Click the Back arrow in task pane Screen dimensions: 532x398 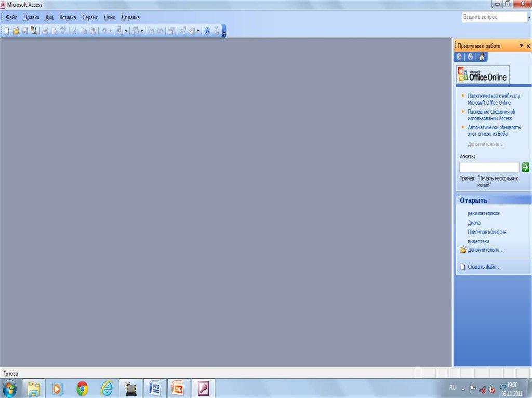[x=459, y=57]
